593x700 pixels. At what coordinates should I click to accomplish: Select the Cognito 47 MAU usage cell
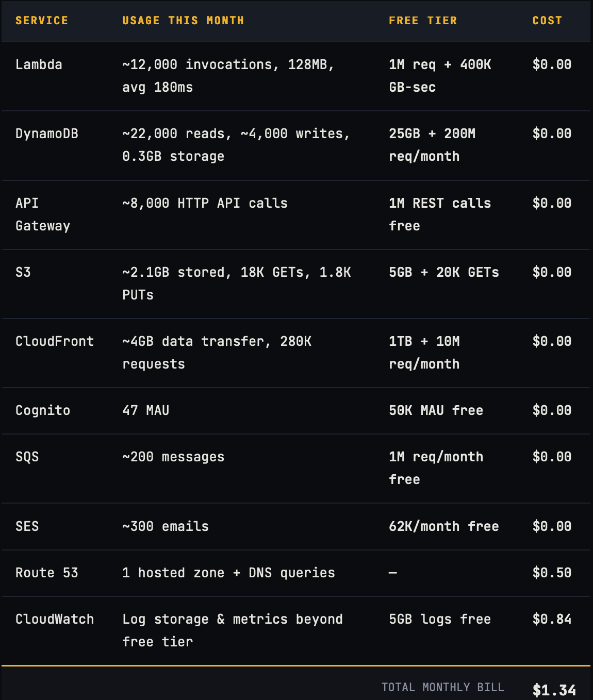pos(146,410)
